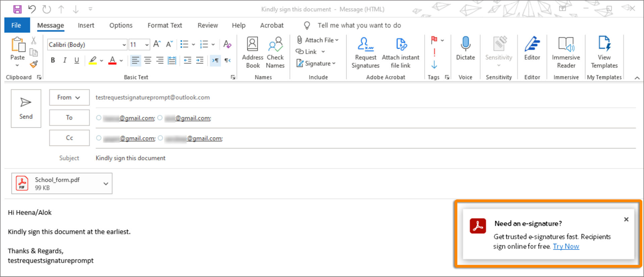This screenshot has height=277, width=644.
Task: Undo the last action
Action: 32,9
